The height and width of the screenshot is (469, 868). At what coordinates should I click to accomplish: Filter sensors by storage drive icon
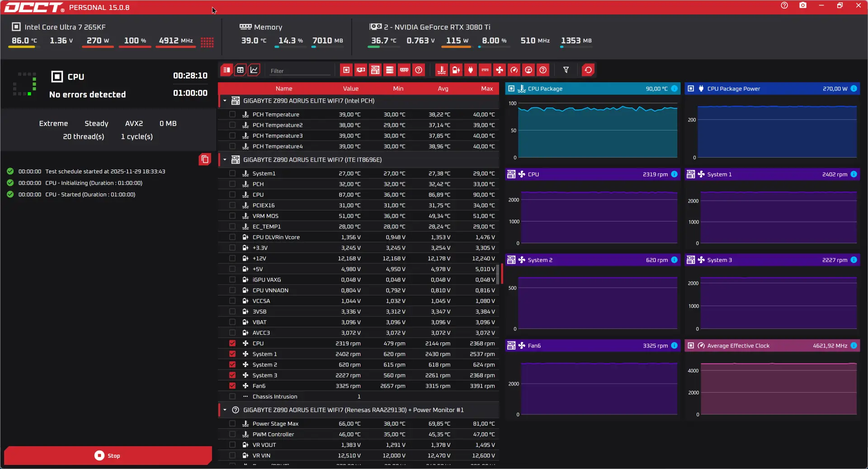click(390, 70)
